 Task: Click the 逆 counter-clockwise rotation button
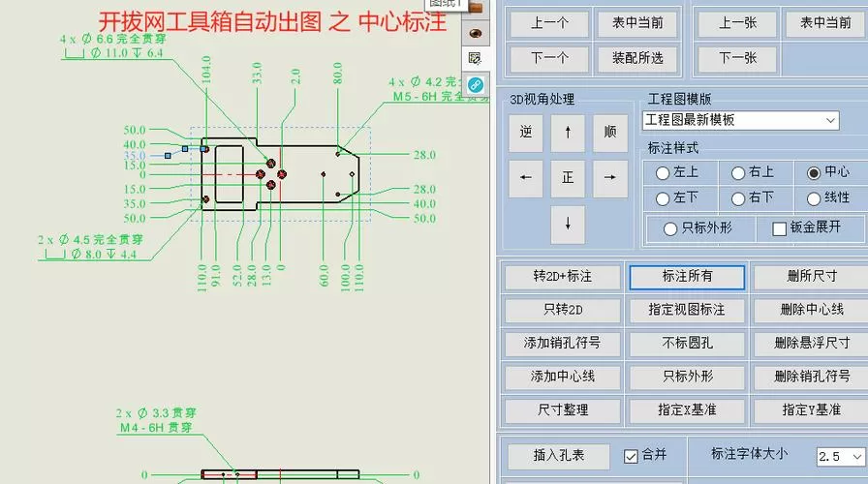tap(526, 133)
